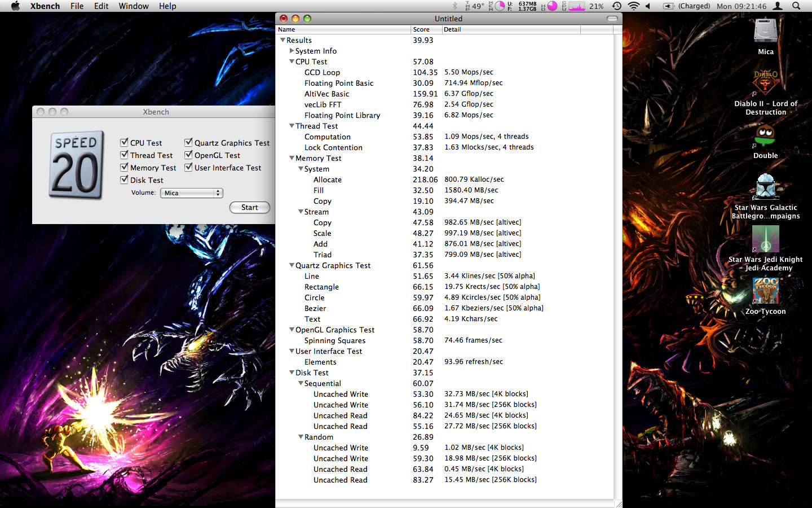Click the memory pie chart in menu bar
Viewport: 812px width, 508px height.
click(500, 6)
